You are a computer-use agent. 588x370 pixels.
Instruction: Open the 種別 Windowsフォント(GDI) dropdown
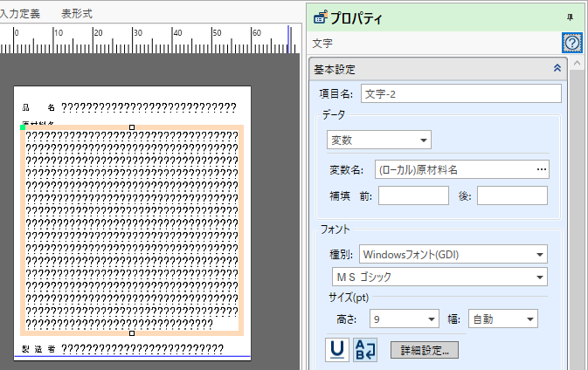click(x=453, y=255)
